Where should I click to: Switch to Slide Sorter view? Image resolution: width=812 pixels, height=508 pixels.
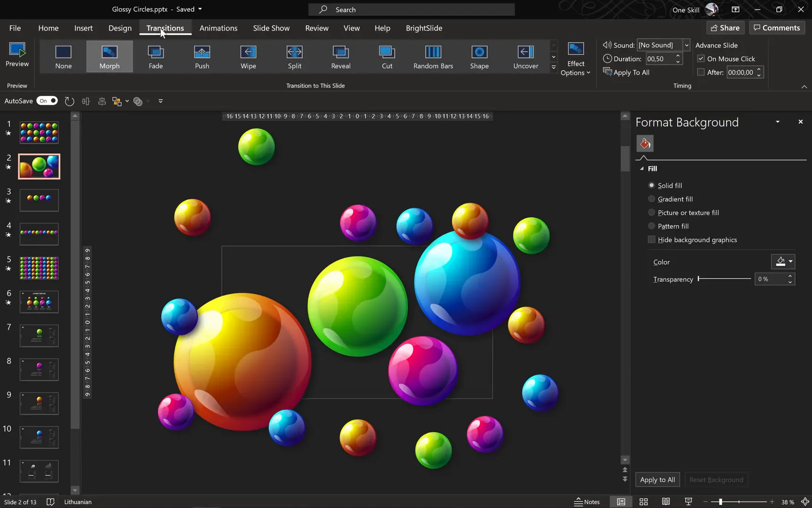pos(643,501)
